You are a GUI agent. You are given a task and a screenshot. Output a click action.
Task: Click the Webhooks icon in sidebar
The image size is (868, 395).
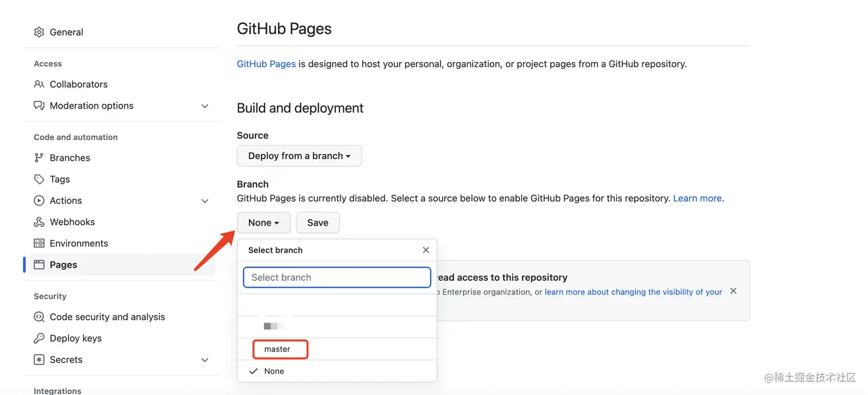(x=39, y=222)
